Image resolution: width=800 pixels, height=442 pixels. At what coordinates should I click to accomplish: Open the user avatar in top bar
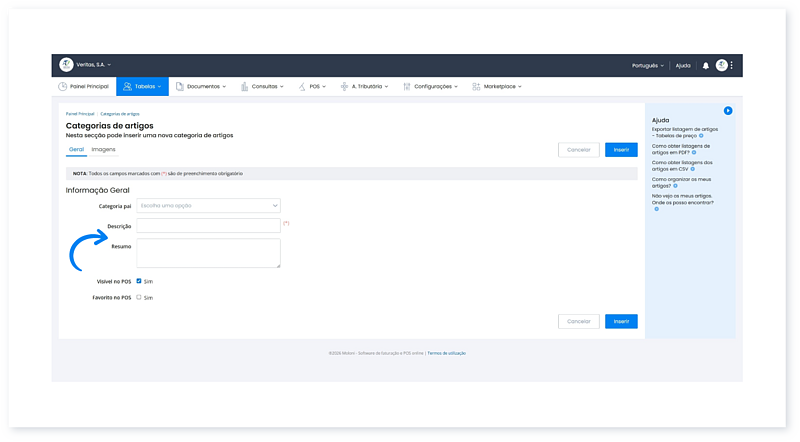point(721,65)
